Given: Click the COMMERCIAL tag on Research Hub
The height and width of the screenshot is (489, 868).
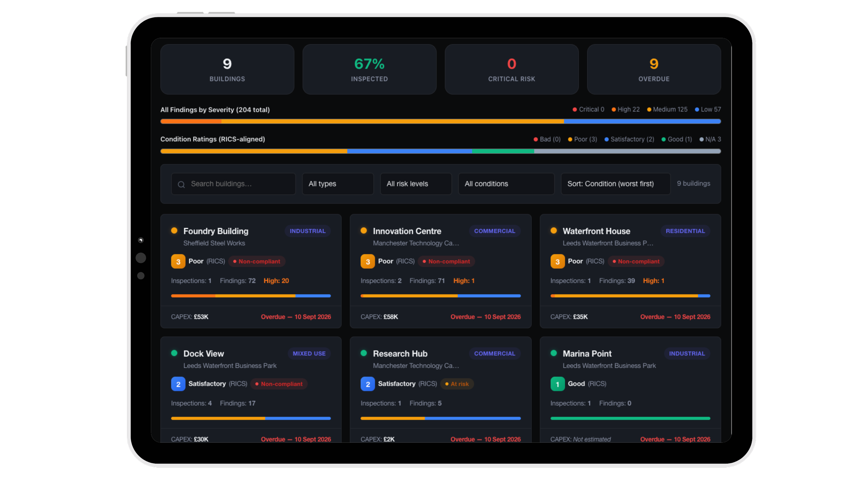Looking at the screenshot, I should point(494,353).
